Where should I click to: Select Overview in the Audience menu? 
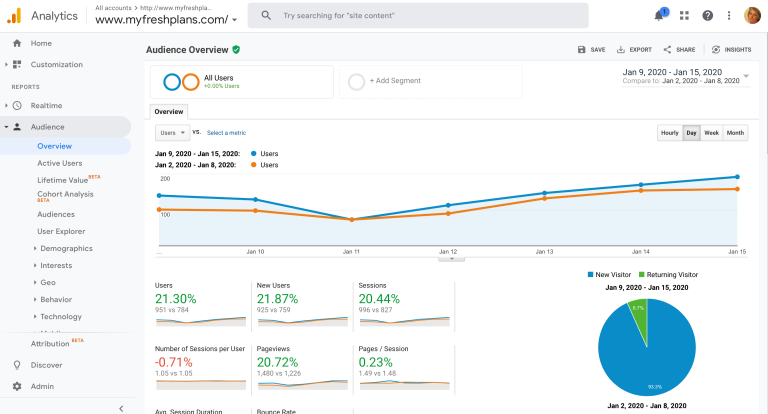[54, 146]
